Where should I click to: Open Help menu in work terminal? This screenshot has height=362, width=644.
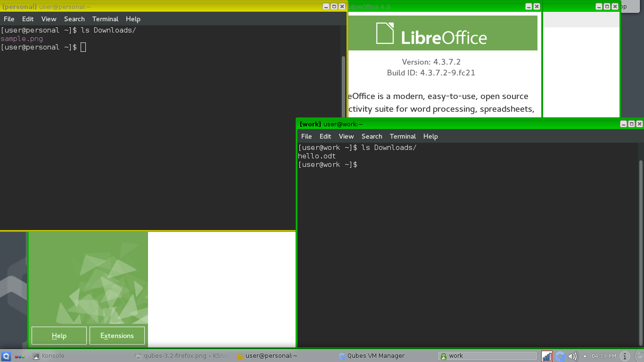[430, 136]
